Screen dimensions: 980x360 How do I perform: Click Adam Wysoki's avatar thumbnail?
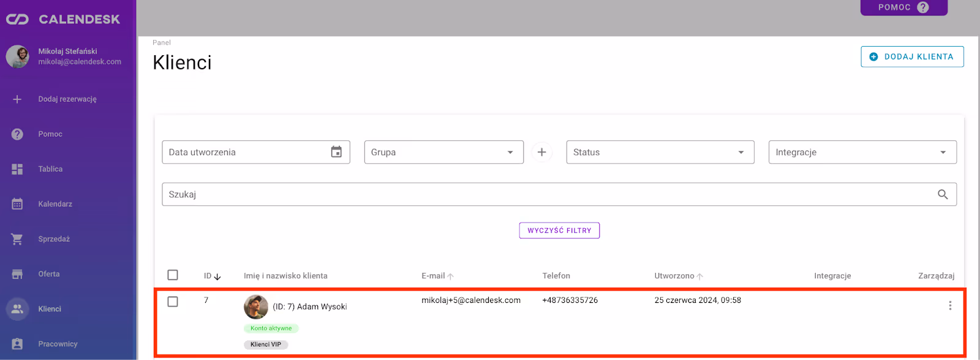(x=256, y=307)
